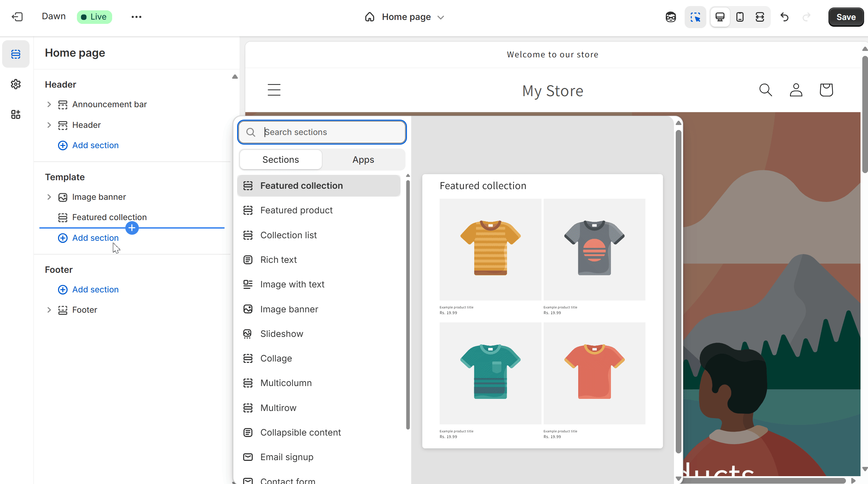Expand the Announcement bar tree item
Screen dimensions: 868x484
(49, 104)
